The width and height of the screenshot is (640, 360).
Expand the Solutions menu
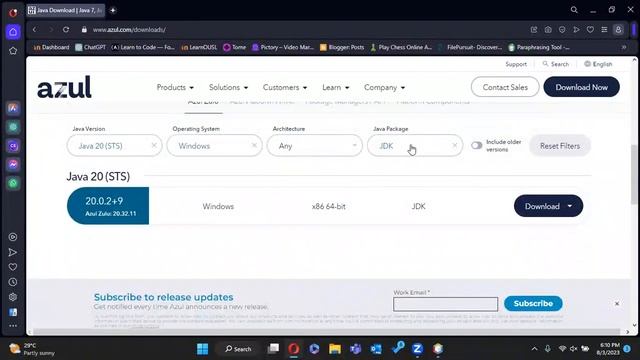228,87
